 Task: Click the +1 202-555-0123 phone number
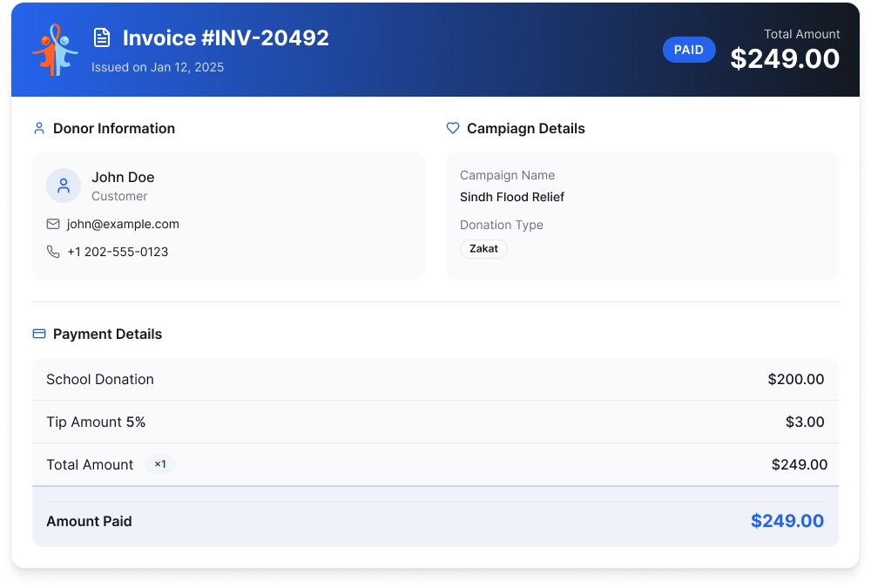pyautogui.click(x=118, y=252)
